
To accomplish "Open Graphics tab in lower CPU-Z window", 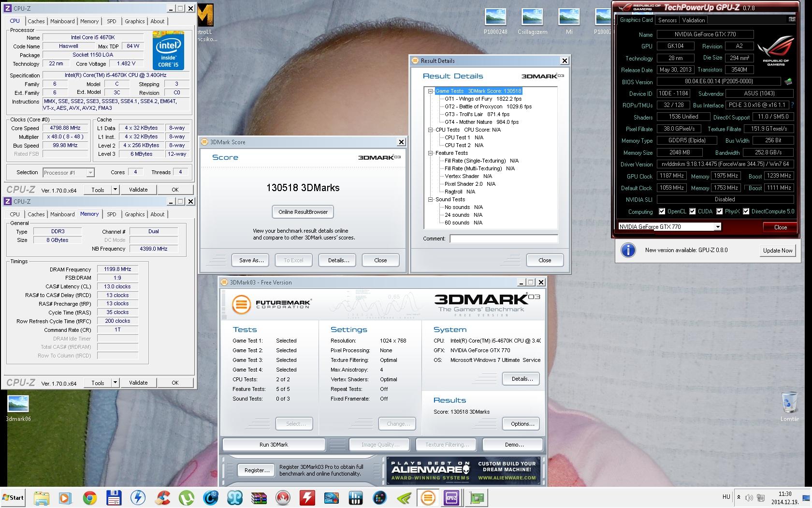I will coord(135,214).
